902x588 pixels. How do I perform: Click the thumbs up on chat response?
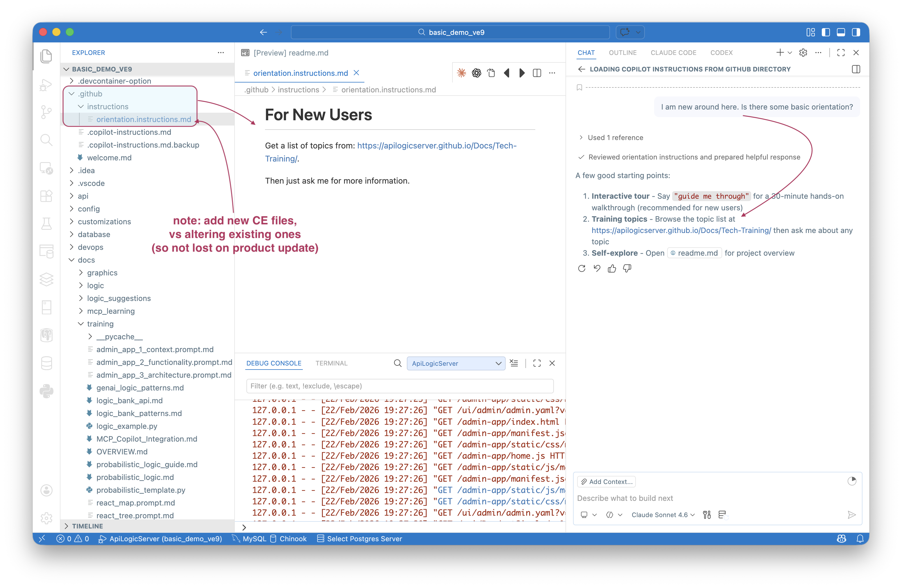(612, 269)
